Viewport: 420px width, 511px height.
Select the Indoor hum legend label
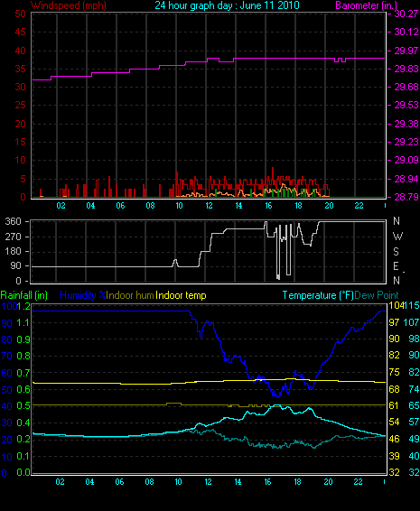point(130,295)
